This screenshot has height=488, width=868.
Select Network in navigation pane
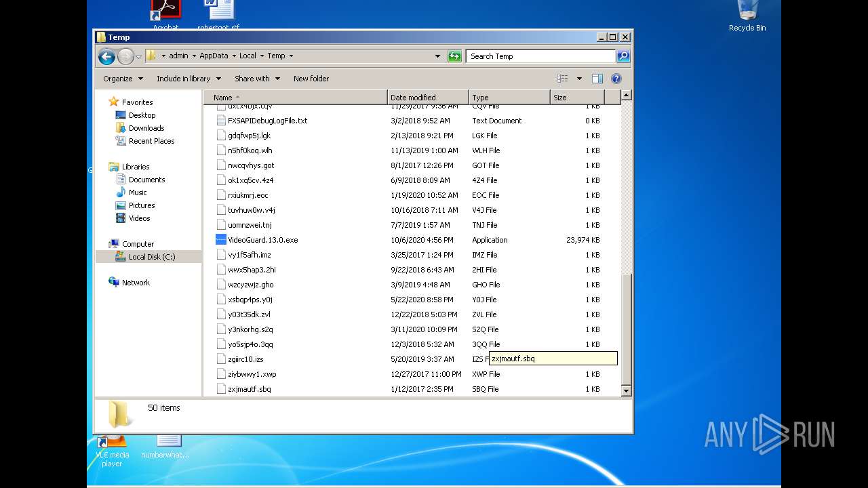click(x=136, y=283)
